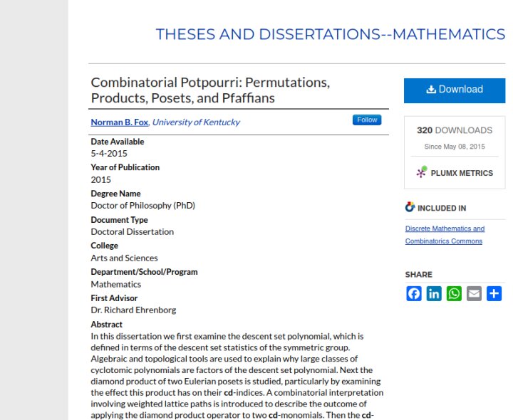This screenshot has width=513, height=420.
Task: Click the PLUMX METRICS text link
Action: pos(462,173)
